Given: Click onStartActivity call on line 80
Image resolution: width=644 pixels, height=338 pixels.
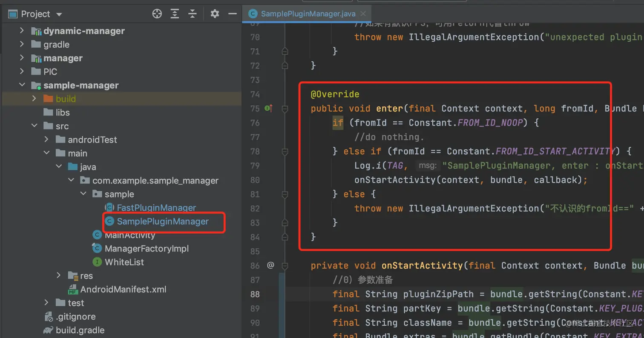Looking at the screenshot, I should click(x=395, y=180).
